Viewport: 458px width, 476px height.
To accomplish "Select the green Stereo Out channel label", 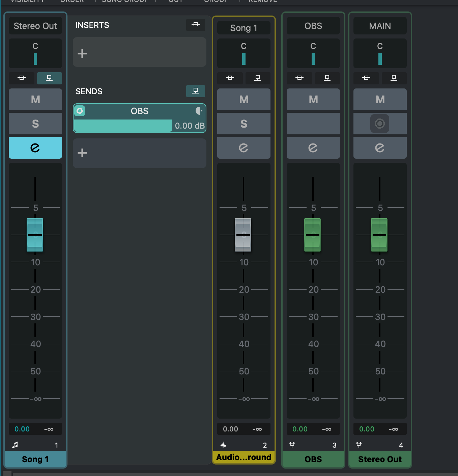I will [x=380, y=459].
